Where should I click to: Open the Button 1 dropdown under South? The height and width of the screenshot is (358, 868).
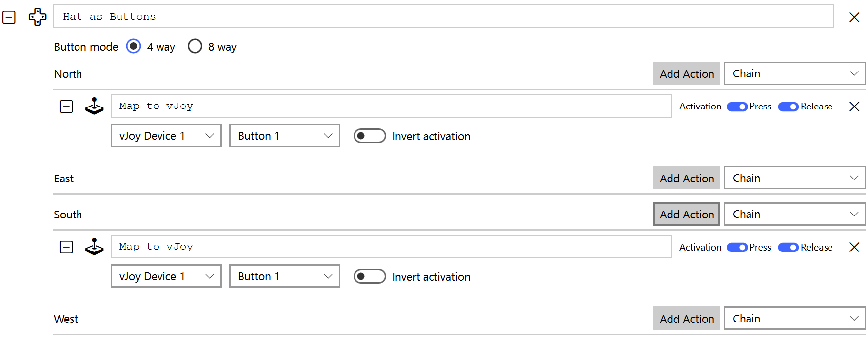coord(284,276)
